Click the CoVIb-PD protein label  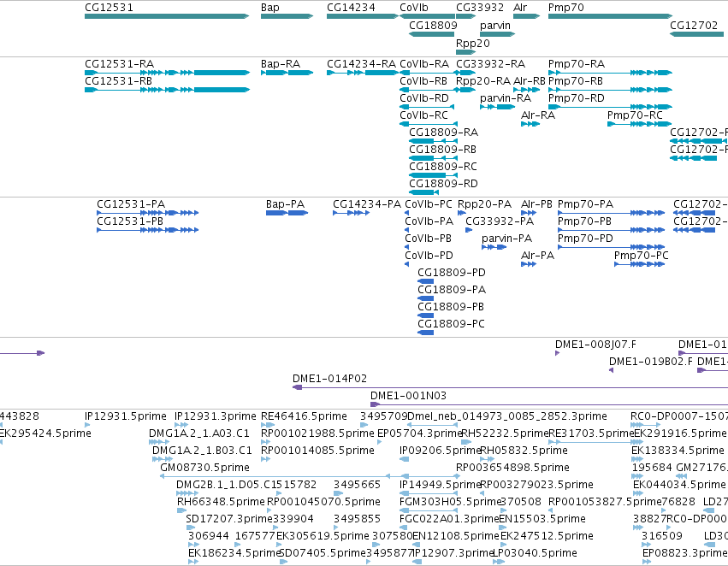coord(429,255)
